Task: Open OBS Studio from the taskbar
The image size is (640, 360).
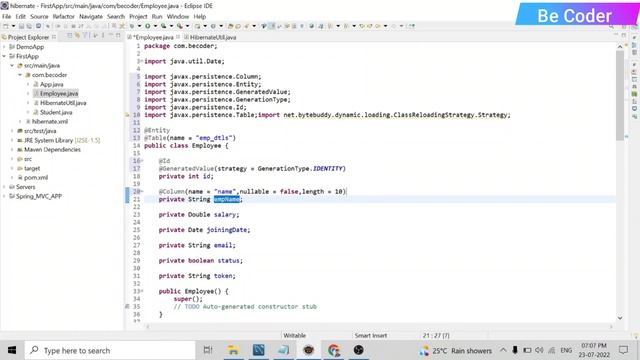Action: (x=358, y=350)
